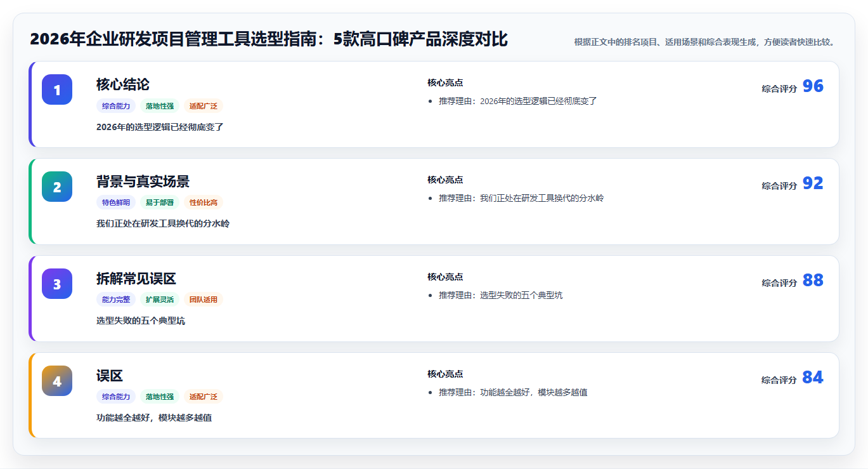This screenshot has height=469, width=868.
Task: Click 综合能力 tag in 误区 card
Action: tap(116, 397)
